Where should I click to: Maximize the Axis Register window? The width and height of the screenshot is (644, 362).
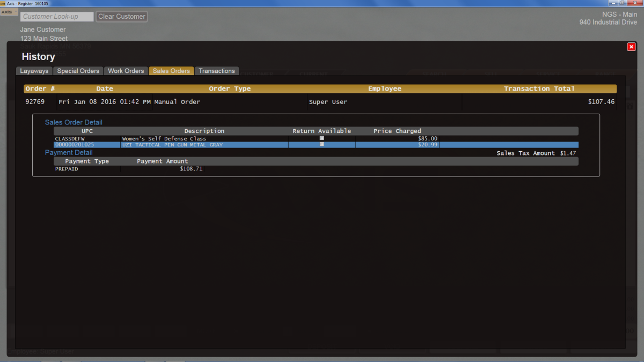[x=622, y=3]
